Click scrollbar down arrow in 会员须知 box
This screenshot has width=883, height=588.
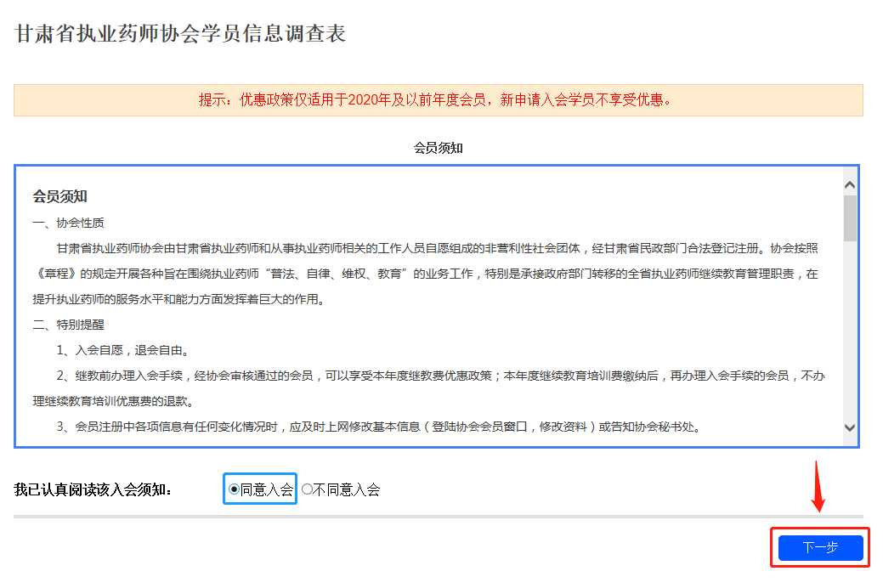tap(850, 428)
